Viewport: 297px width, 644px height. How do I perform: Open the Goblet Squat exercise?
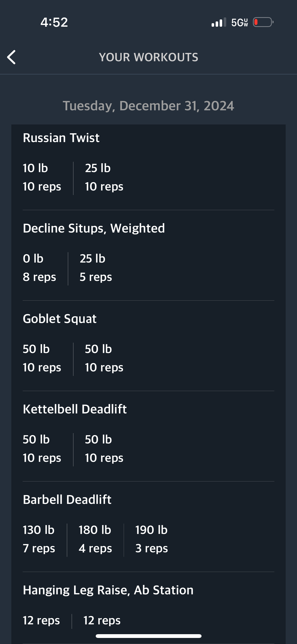tap(60, 319)
